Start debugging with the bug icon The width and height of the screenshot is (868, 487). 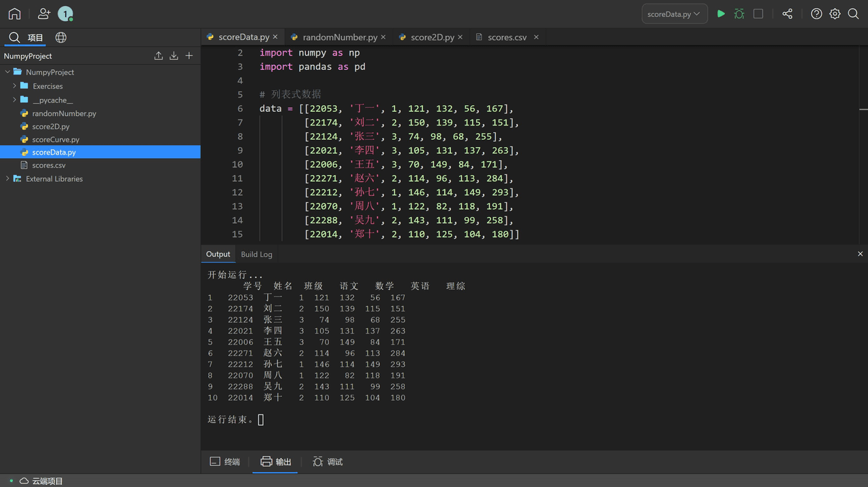[x=739, y=13]
